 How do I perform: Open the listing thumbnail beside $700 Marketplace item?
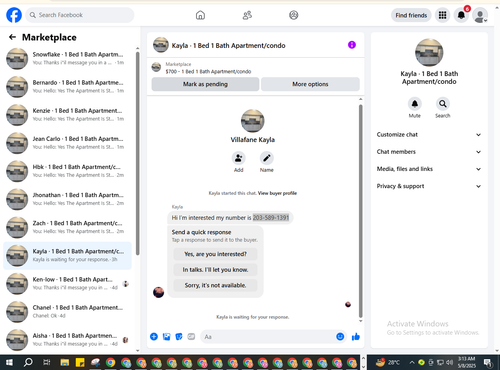click(x=156, y=67)
